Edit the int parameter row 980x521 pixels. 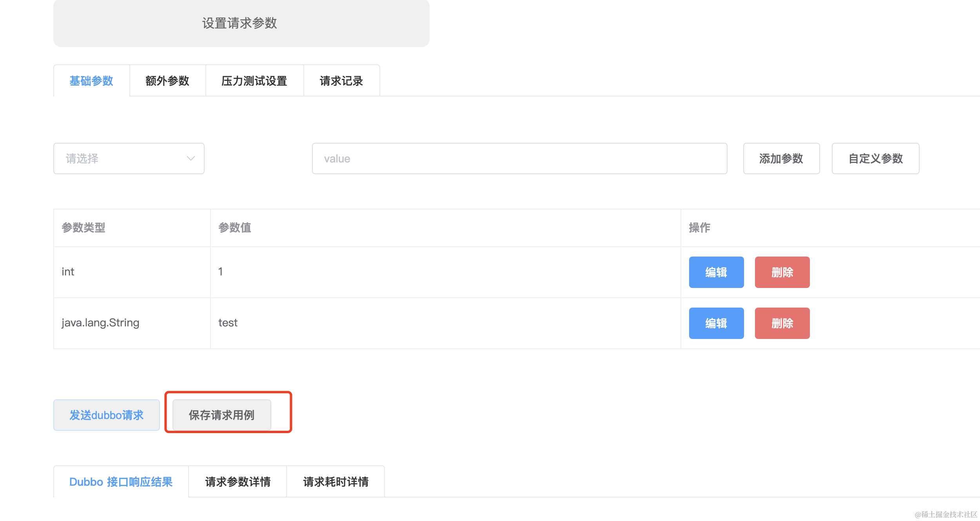pyautogui.click(x=716, y=272)
